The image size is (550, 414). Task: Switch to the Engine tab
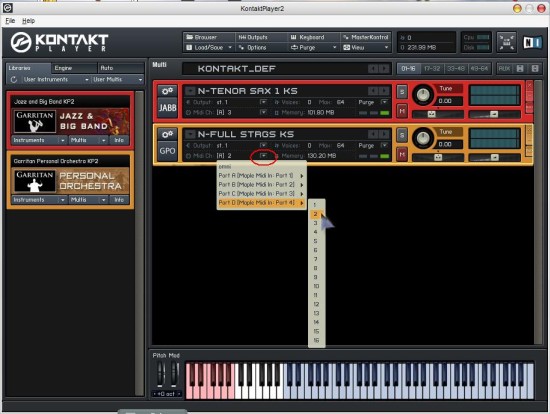click(74, 68)
